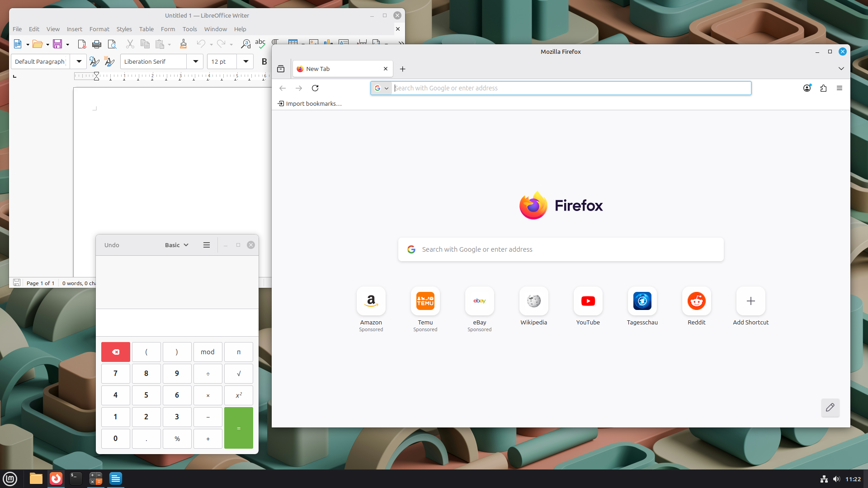Click the Print icon in Writer toolbar
Viewport: 868px width, 488px height.
click(96, 44)
